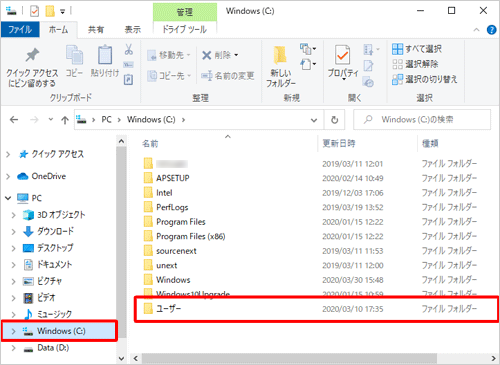The height and width of the screenshot is (365, 500).
Task: Switch to the ドライブ ツール tab
Action: coord(185,30)
